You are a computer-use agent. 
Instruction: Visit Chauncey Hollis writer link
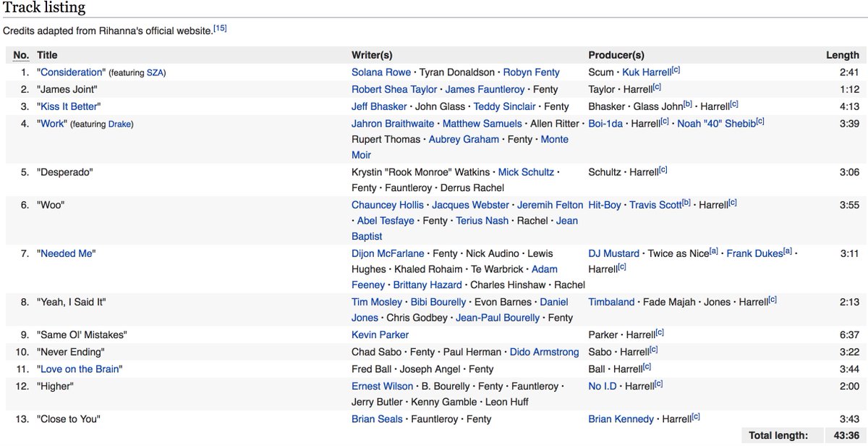388,205
